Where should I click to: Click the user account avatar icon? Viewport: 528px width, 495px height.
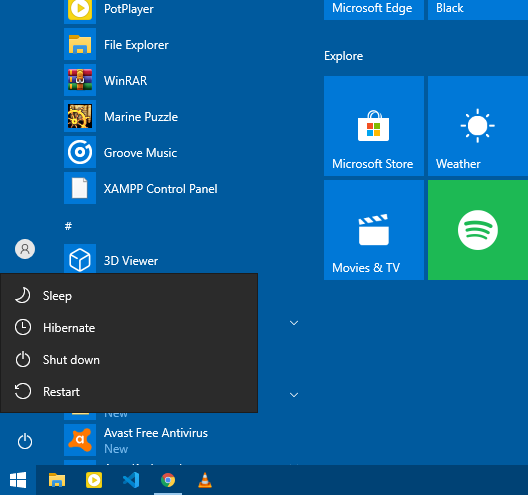[25, 249]
